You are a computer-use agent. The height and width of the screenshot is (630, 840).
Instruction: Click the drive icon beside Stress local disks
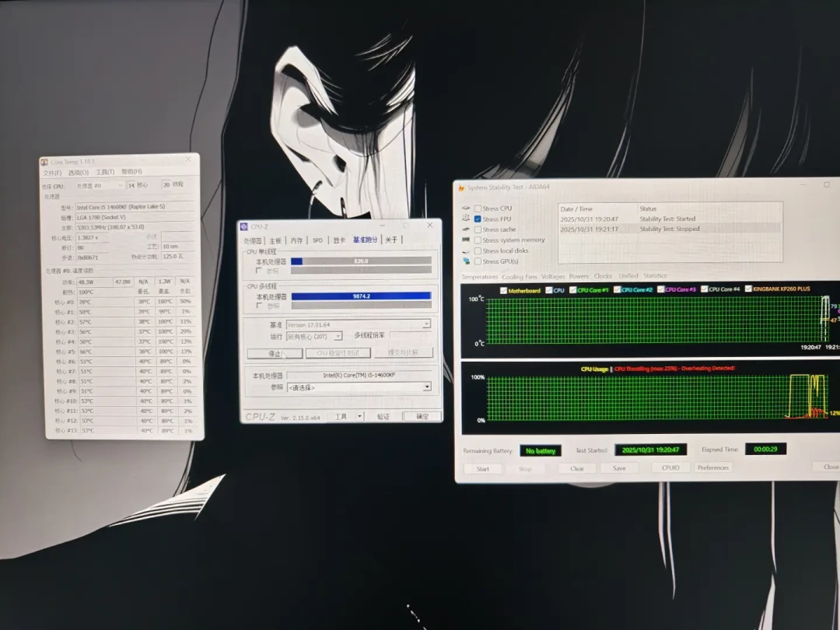click(466, 250)
